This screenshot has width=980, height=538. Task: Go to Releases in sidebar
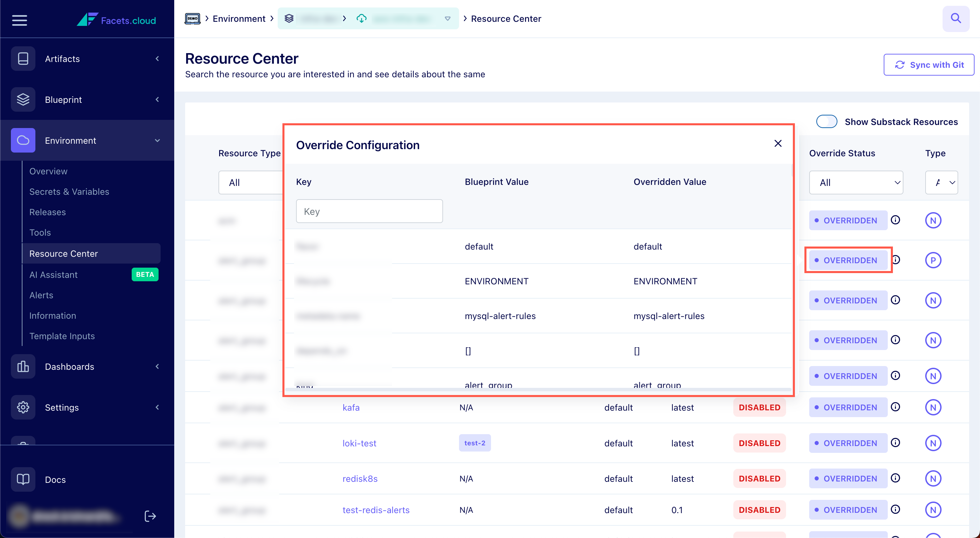pos(48,212)
